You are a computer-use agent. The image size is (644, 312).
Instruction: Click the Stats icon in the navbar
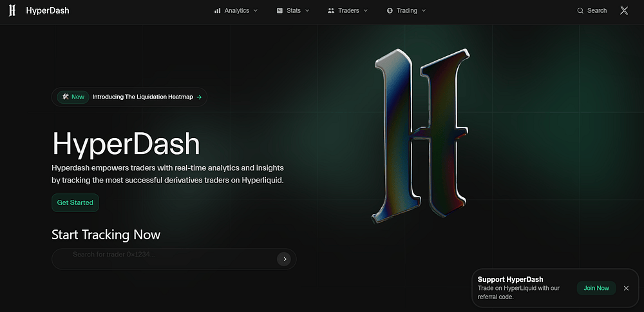279,11
